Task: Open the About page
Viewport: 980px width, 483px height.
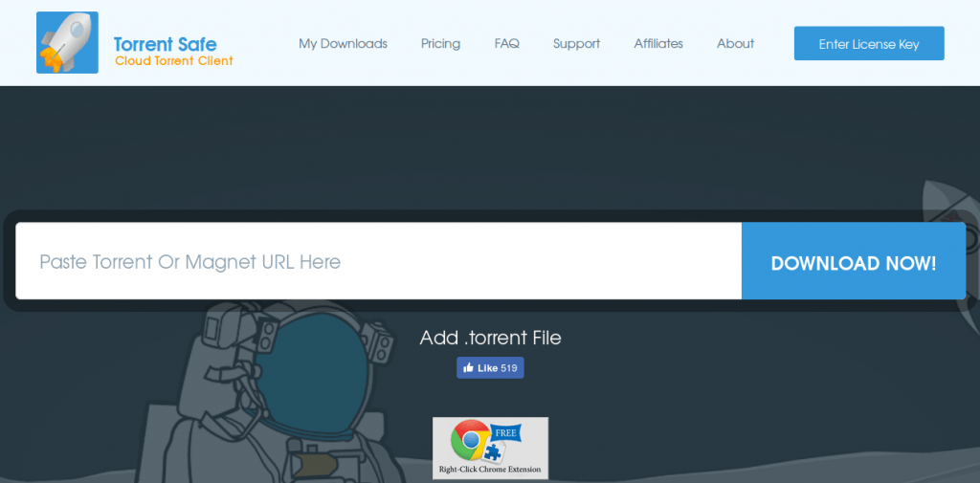Action: coord(735,44)
